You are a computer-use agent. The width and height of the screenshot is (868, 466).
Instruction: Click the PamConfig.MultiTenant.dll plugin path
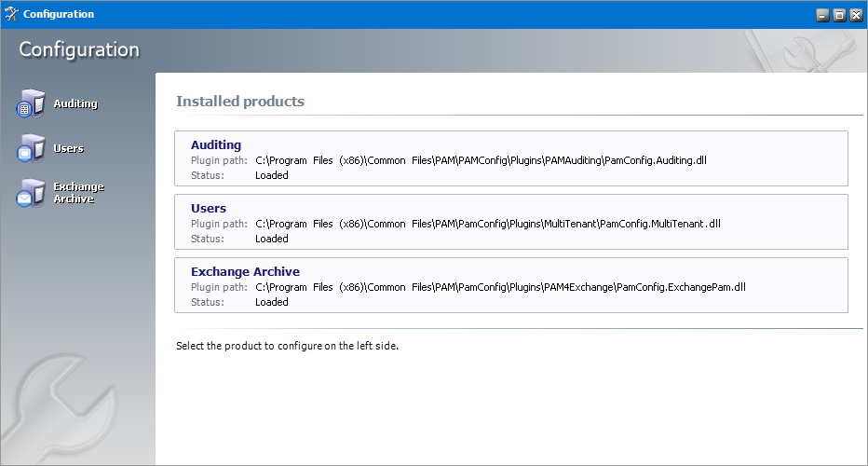coord(487,224)
